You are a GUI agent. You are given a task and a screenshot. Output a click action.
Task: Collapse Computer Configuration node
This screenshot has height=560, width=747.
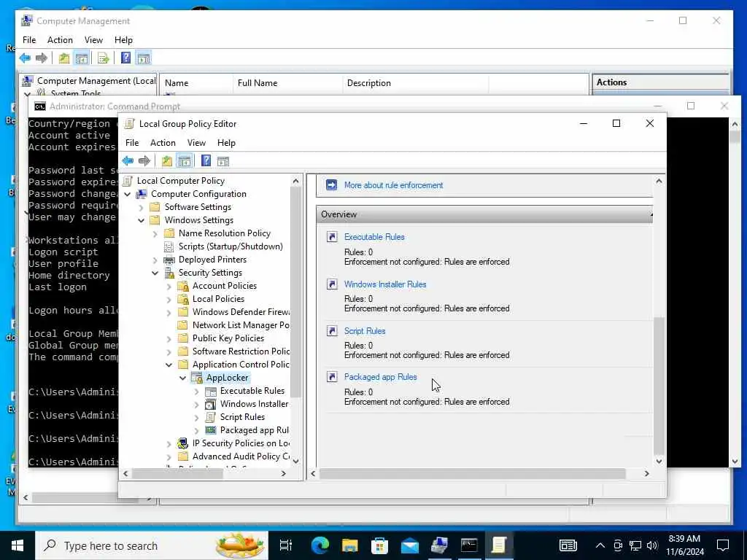click(128, 194)
